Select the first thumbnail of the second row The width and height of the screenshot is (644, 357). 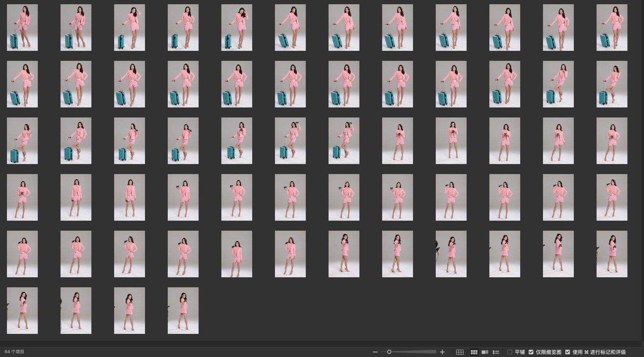tap(22, 84)
